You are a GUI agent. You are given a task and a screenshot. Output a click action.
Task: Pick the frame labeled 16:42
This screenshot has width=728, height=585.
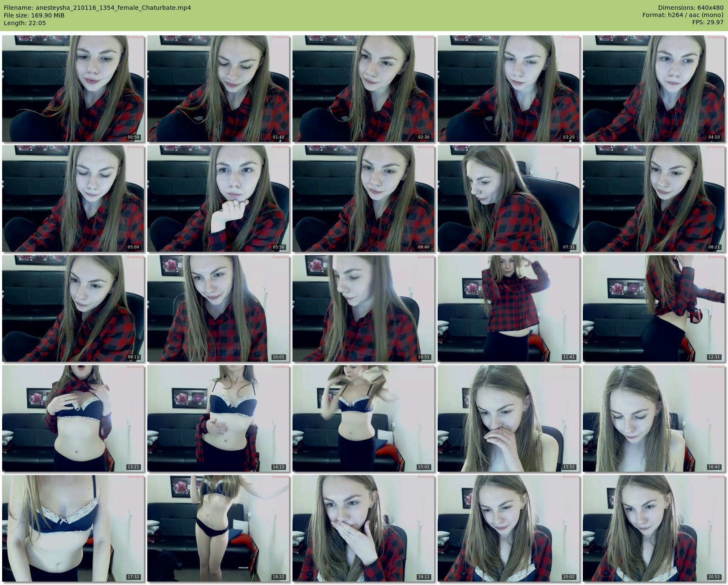(x=654, y=418)
